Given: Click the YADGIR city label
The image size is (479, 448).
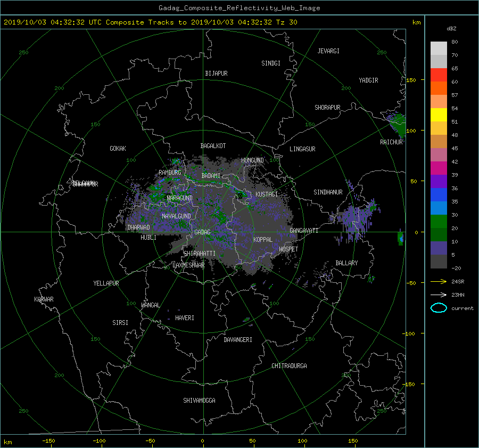Looking at the screenshot, I should (368, 80).
